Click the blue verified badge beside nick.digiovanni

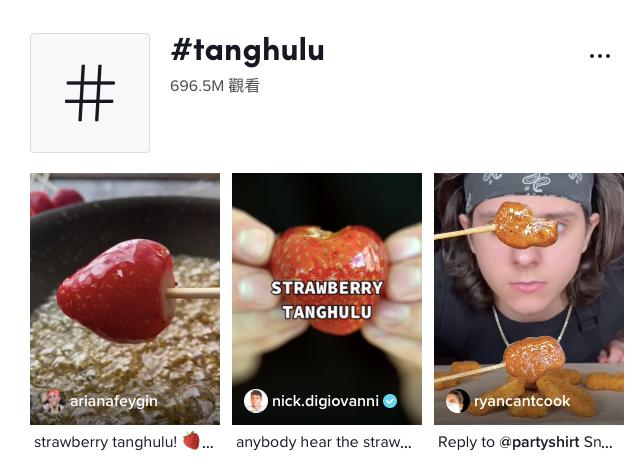[x=390, y=401]
